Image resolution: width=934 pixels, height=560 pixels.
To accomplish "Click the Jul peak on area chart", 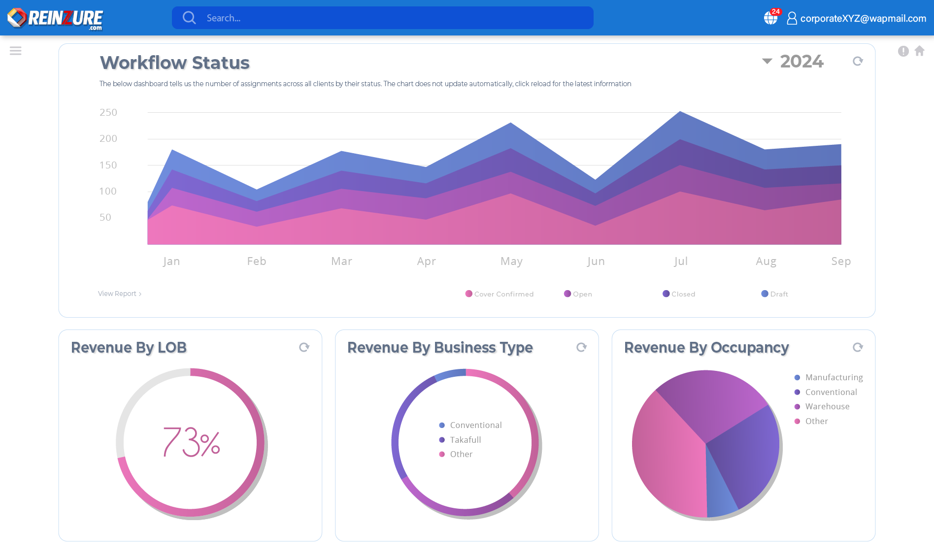I will [680, 112].
